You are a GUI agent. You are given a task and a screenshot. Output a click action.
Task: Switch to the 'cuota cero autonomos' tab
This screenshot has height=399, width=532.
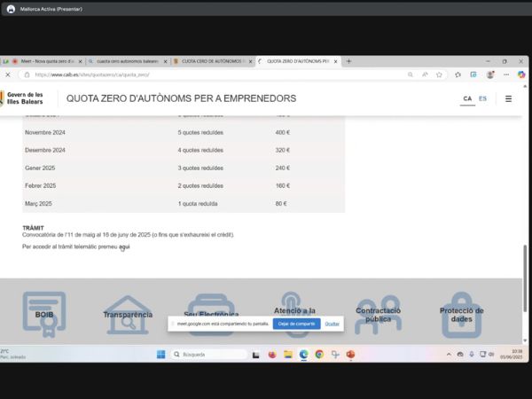[x=126, y=61]
